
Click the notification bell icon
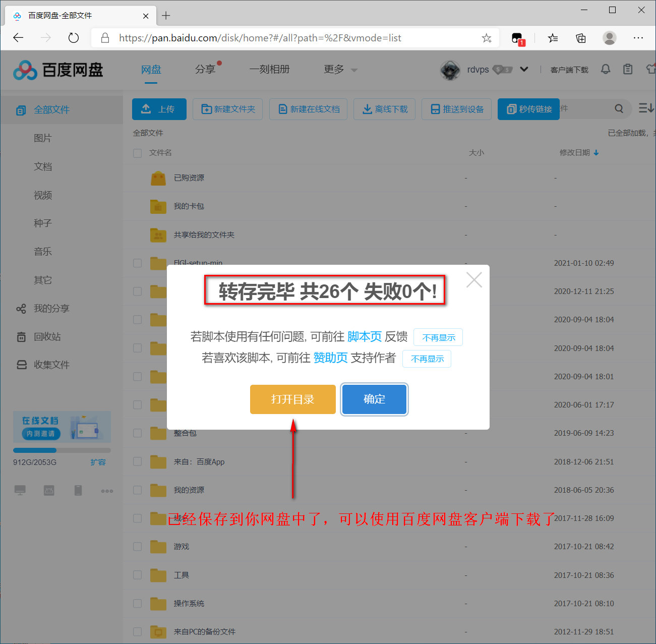606,69
